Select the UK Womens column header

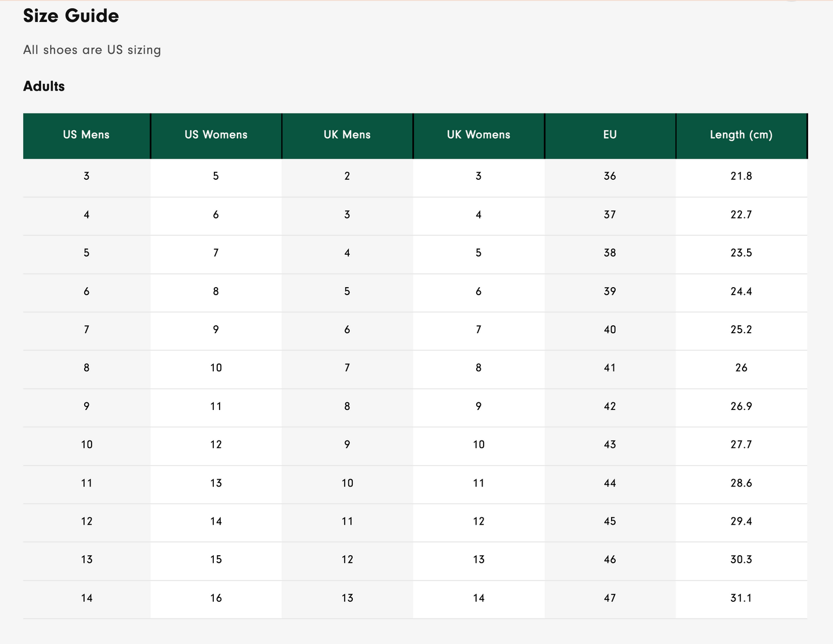478,135
